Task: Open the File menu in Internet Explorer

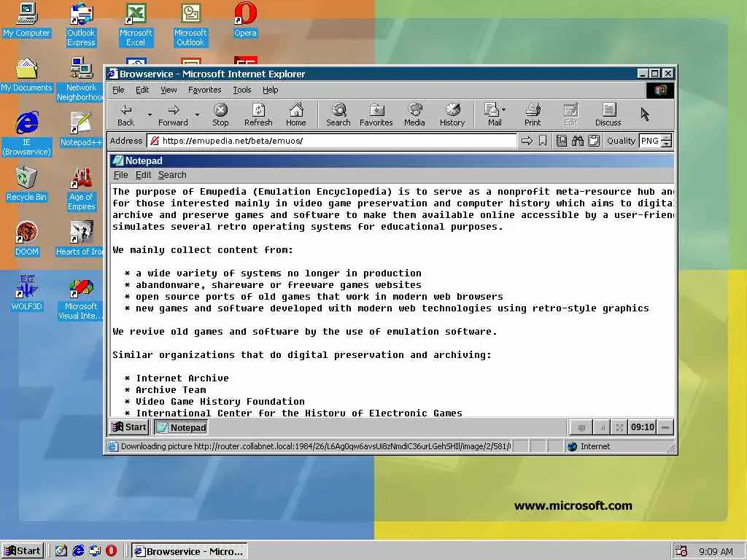Action: click(x=118, y=90)
